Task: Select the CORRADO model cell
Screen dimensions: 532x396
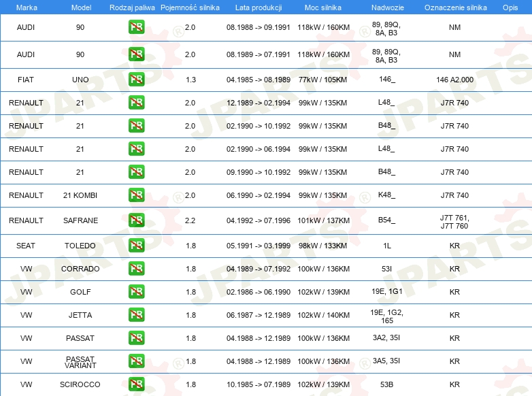Action: pyautogui.click(x=80, y=269)
